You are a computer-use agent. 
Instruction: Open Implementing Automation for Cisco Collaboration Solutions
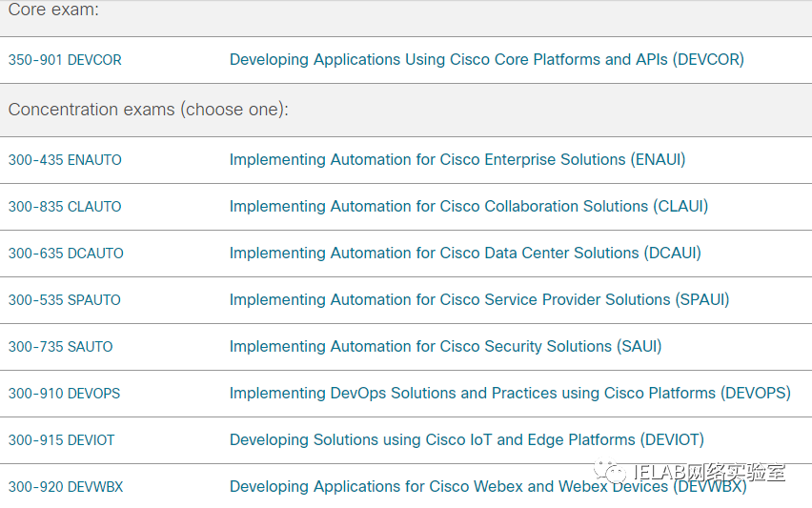click(469, 206)
